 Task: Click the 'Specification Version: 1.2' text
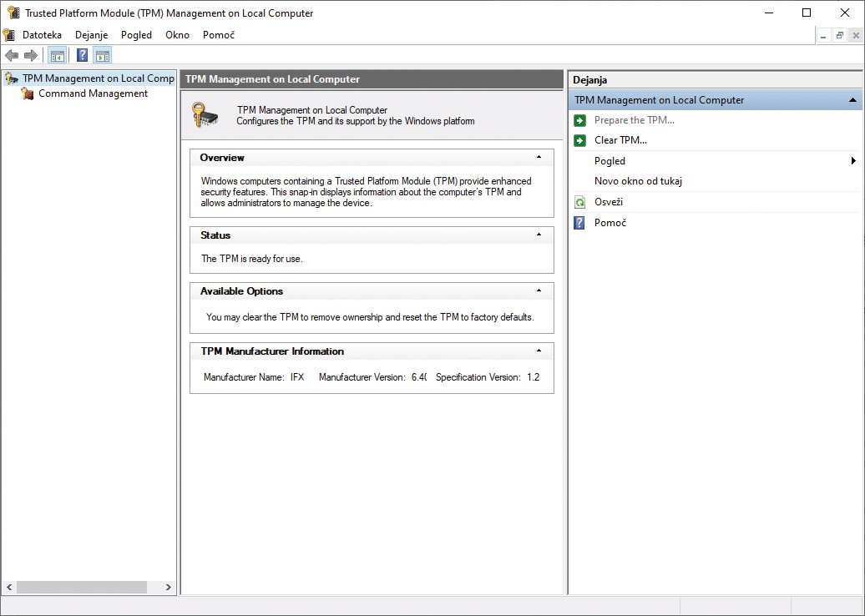488,377
